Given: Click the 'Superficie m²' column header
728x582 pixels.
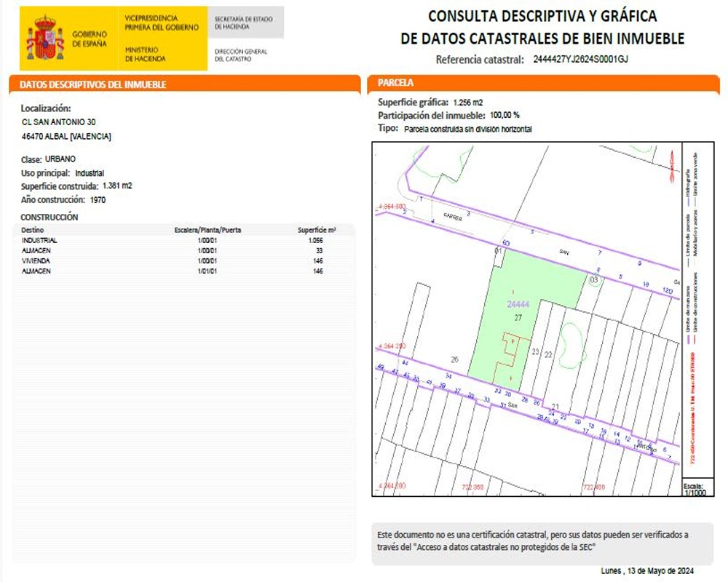Looking at the screenshot, I should click(x=317, y=230).
